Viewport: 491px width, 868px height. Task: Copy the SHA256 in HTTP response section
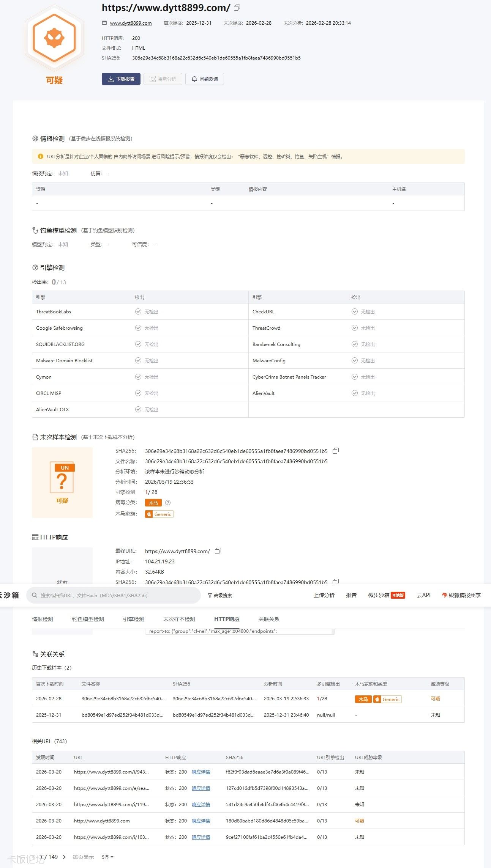pyautogui.click(x=336, y=582)
